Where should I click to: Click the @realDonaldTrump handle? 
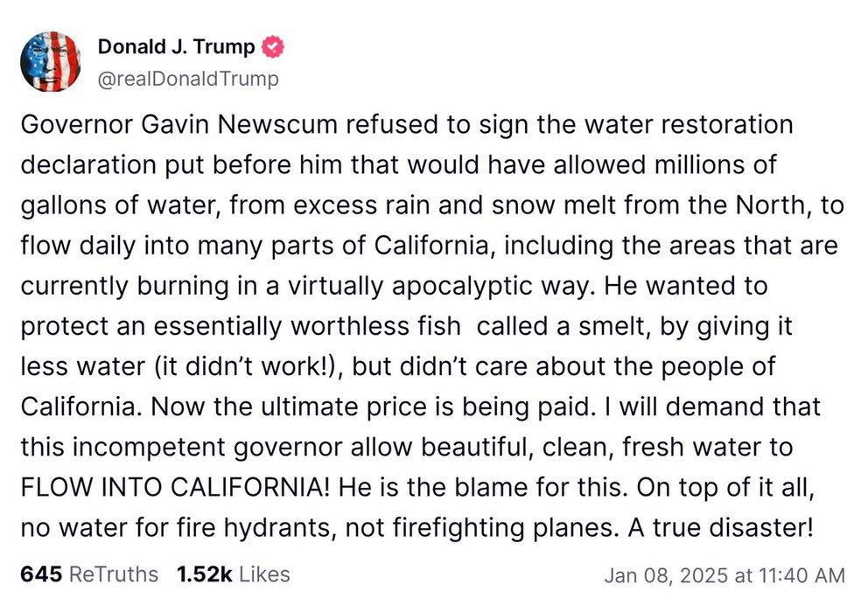(187, 79)
